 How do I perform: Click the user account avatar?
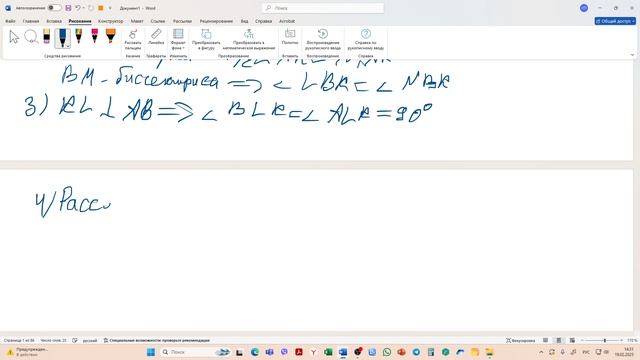[584, 8]
